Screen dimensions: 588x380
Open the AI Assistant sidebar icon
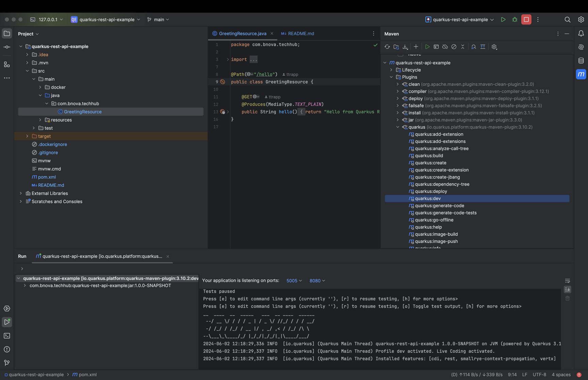pos(581,47)
